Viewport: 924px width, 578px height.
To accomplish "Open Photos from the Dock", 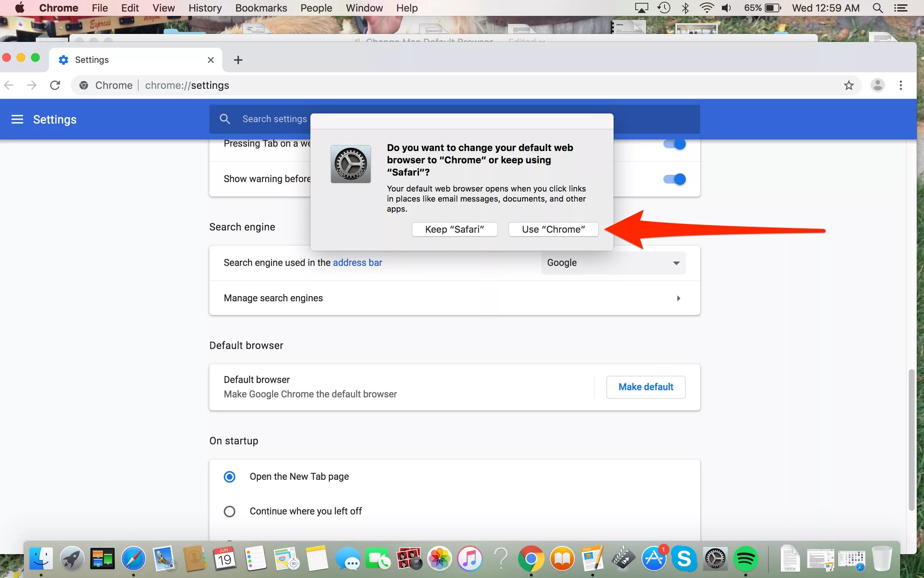I will 439,559.
